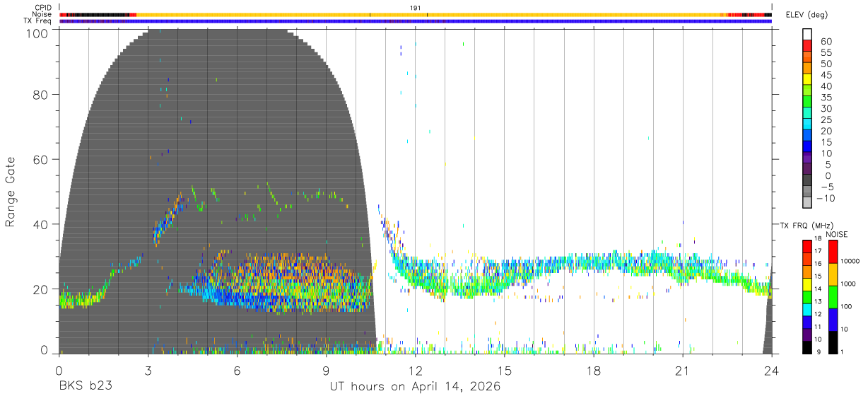Screen dimensions: 868x401
Task: Click the white top segment of ELEV color bar
Action: pyautogui.click(x=807, y=34)
